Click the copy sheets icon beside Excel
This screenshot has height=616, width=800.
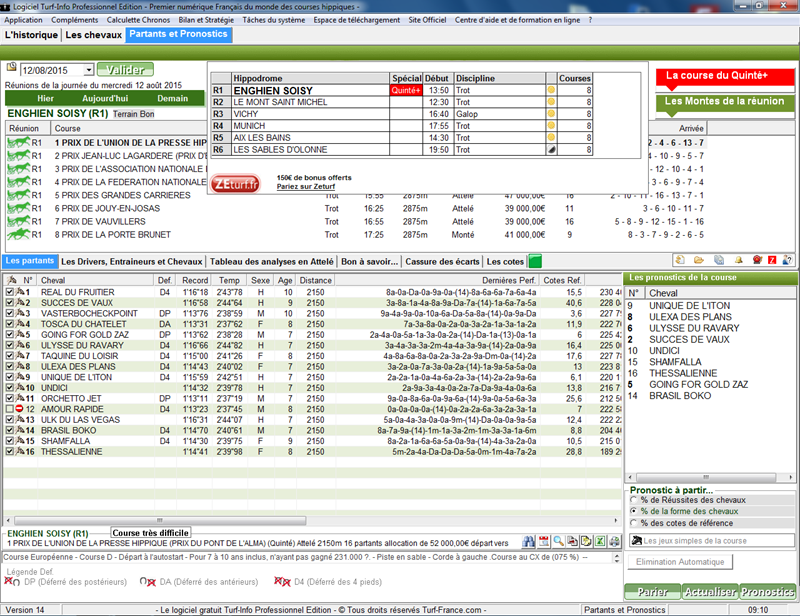coord(586,541)
